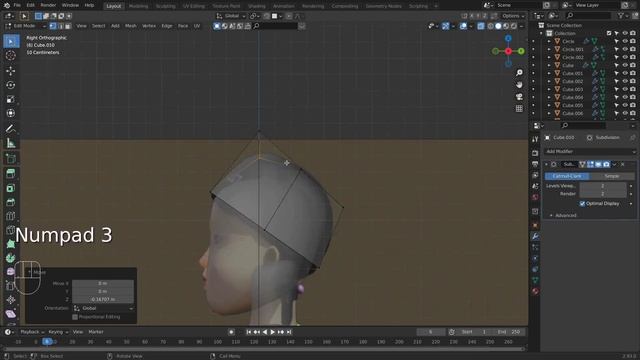Click the red X axis gizmo dot
This screenshot has width=640, height=360.
[x=508, y=51]
